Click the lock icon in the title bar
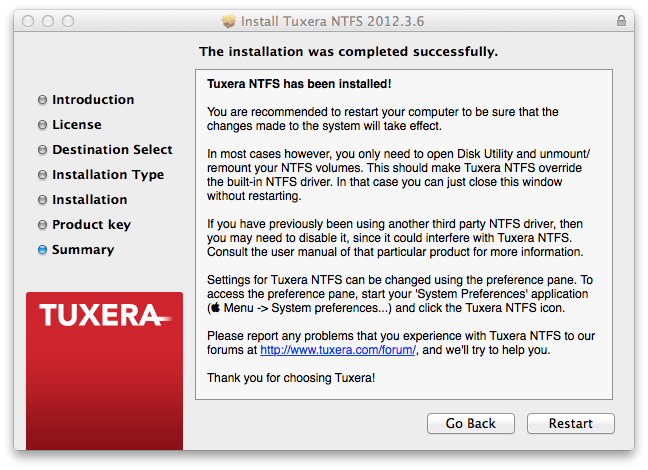This screenshot has height=470, width=648. [621, 20]
